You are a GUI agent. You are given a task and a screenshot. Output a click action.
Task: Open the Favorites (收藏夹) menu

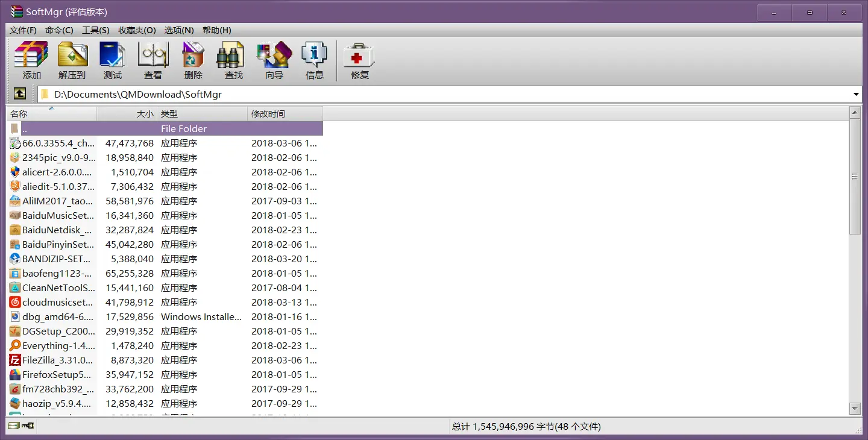(x=137, y=30)
